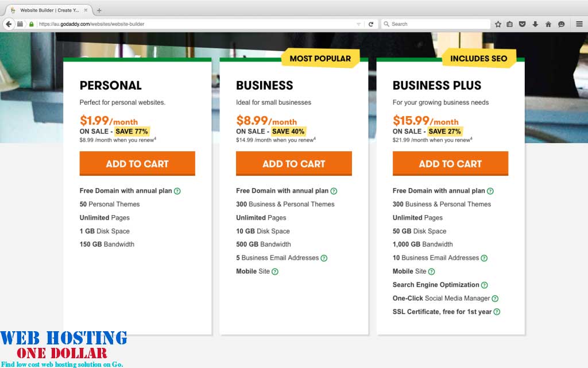Viewport: 588px width, 368px height.
Task: Click the PERSONAL plan heading
Action: 111,85
